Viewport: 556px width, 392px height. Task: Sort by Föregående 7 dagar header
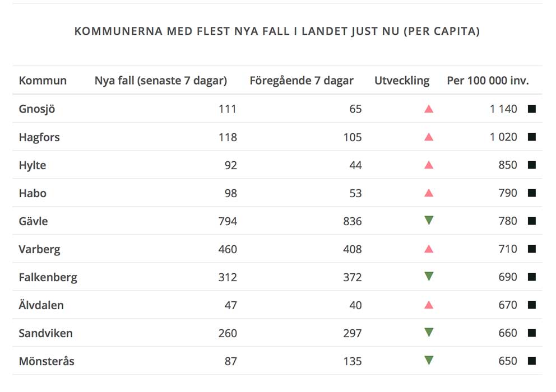coord(302,81)
